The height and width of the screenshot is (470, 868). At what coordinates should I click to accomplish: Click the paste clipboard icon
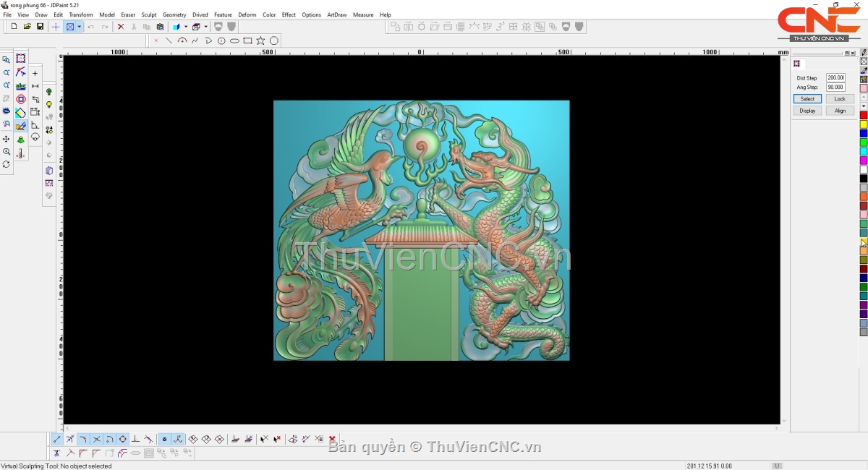tap(160, 27)
